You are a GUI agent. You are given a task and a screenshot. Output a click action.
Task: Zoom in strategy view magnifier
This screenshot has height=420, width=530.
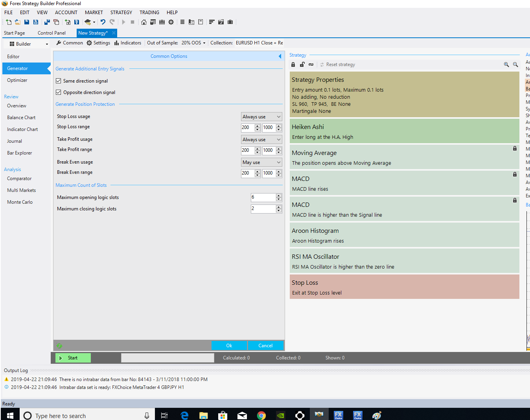click(x=506, y=64)
